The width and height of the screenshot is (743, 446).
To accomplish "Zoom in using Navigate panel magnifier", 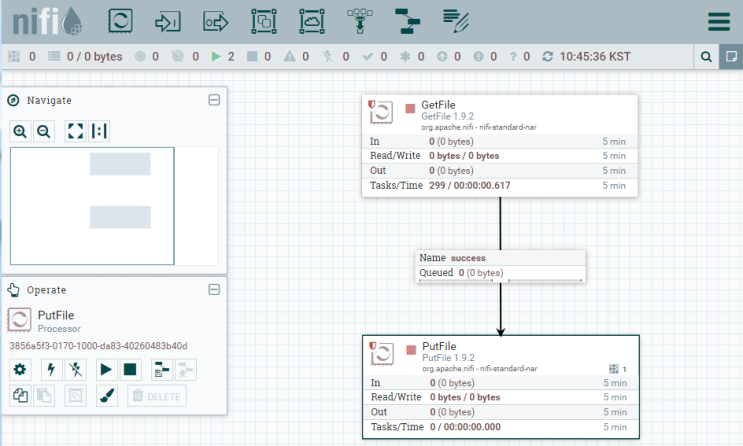I will click(x=20, y=131).
